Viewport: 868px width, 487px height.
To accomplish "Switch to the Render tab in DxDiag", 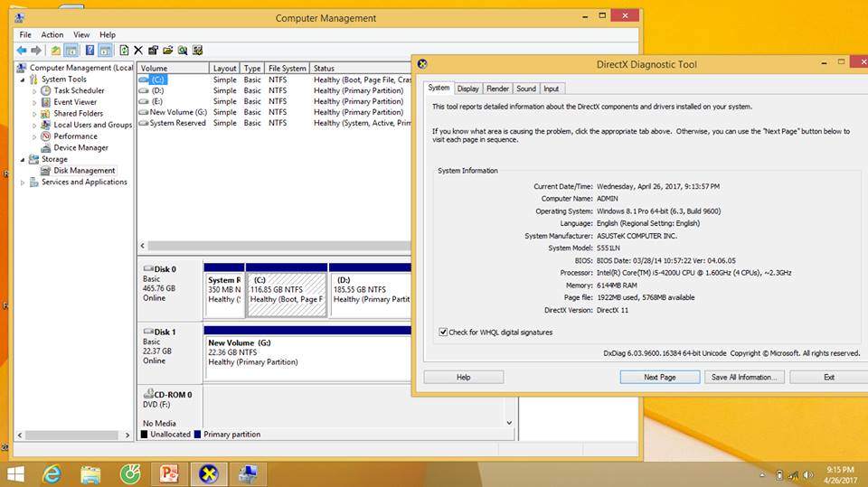I will 497,89.
